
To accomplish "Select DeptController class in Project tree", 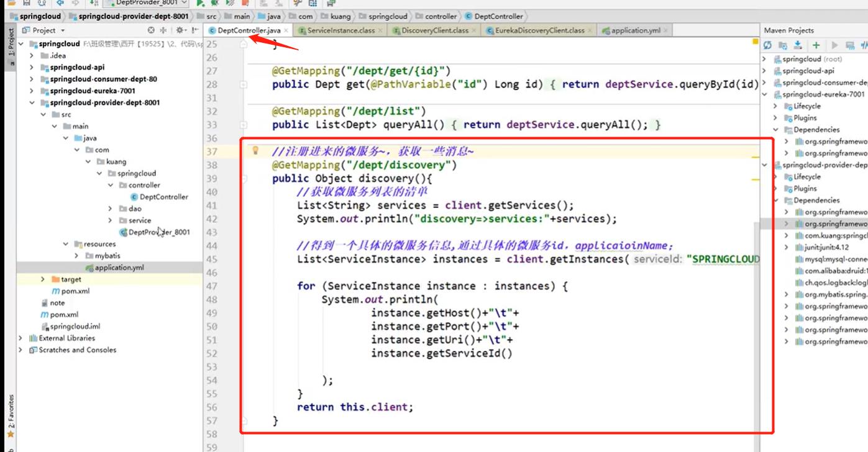I will point(158,197).
